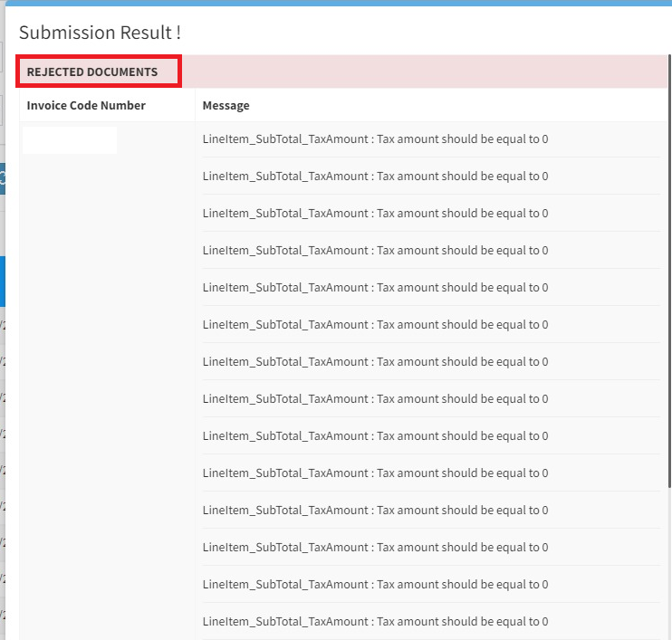The width and height of the screenshot is (672, 640).
Task: Click the twelfth tax amount error message
Action: tap(375, 548)
